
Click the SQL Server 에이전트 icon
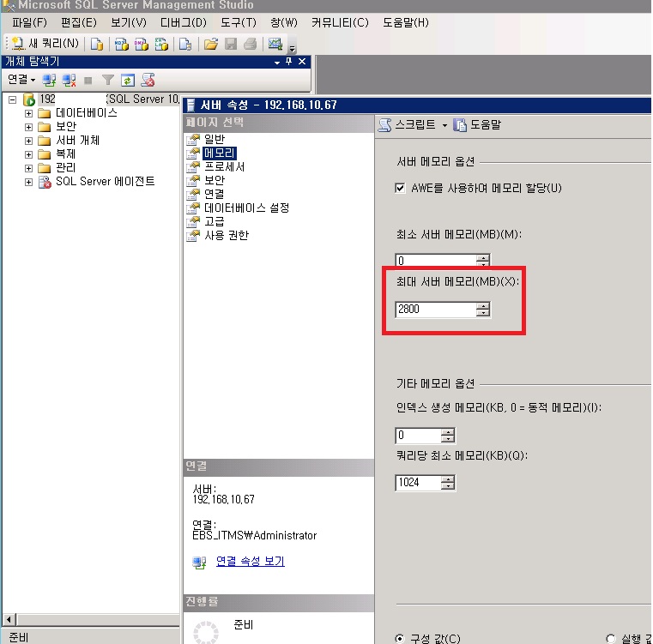click(45, 182)
